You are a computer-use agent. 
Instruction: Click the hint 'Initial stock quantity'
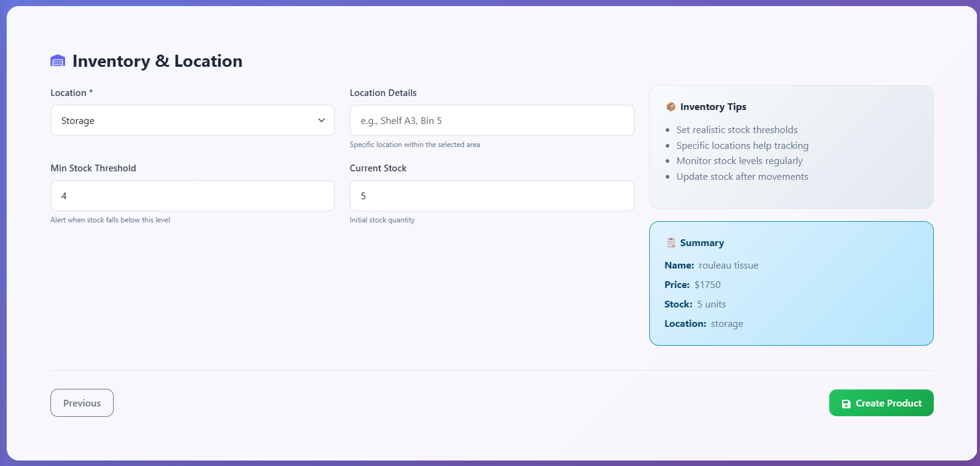click(382, 220)
